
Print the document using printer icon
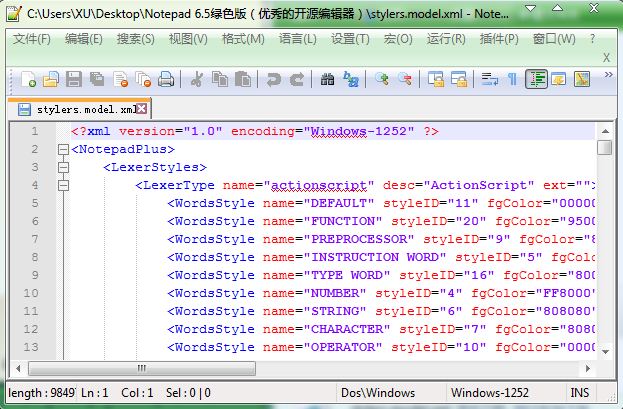(166, 79)
